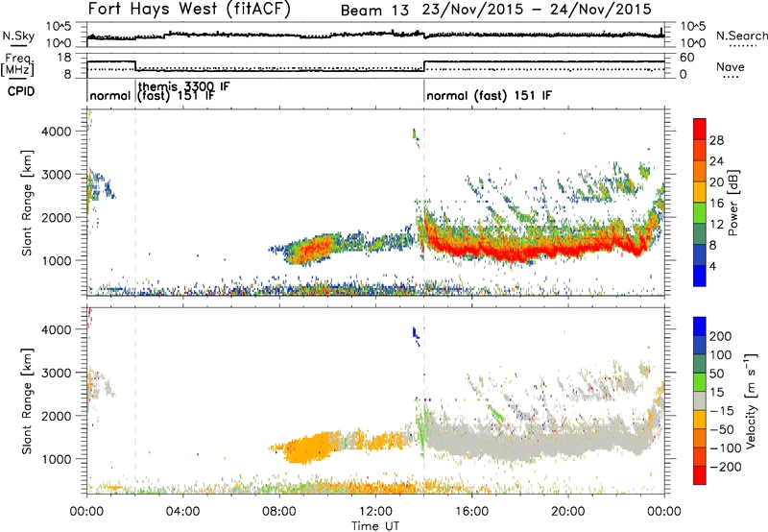Image resolution: width=768 pixels, height=532 pixels.
Task: Click the 'themis 3300 IF' CPID label
Action: (183, 86)
